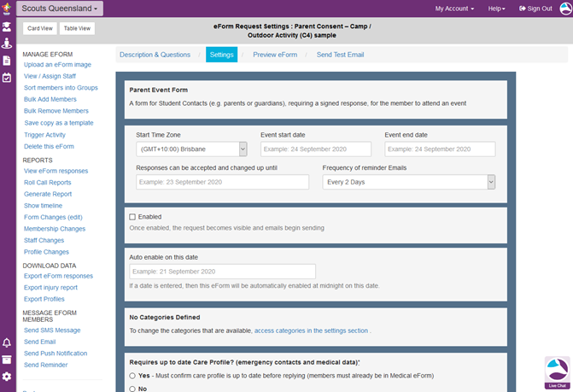Viewport: 573px width, 392px height.
Task: Click the Event end date field
Action: [440, 149]
